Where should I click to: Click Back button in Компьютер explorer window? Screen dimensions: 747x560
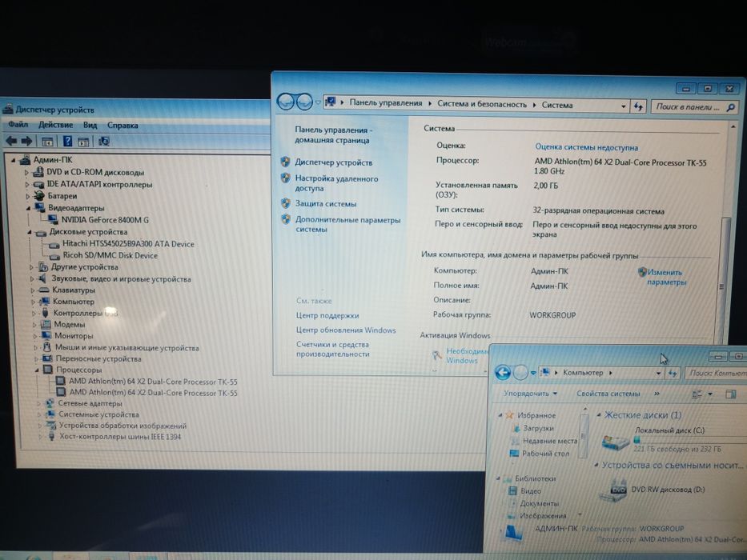(x=503, y=372)
